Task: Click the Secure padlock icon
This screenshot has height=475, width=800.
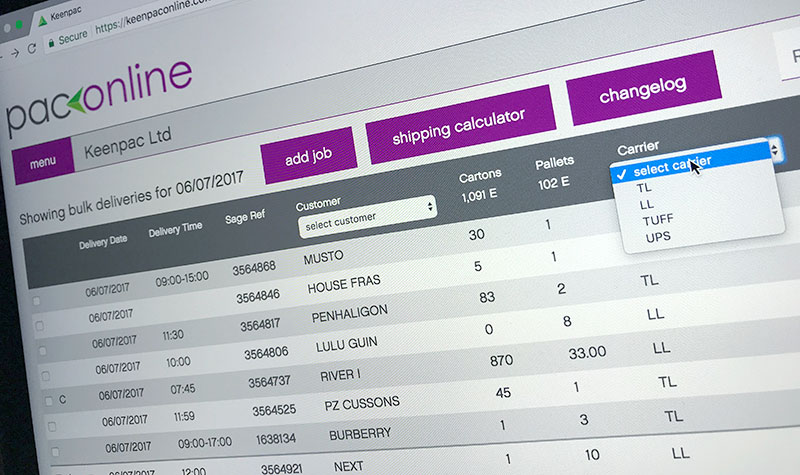Action: (x=51, y=43)
